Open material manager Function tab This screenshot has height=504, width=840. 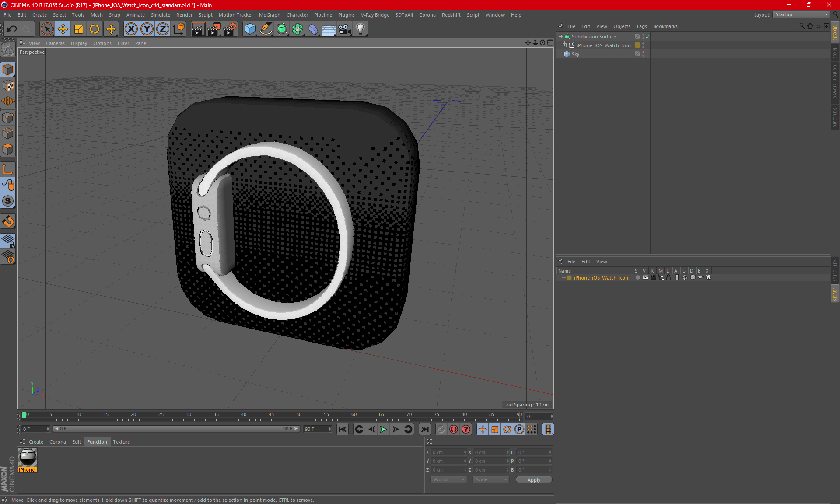[x=97, y=442]
